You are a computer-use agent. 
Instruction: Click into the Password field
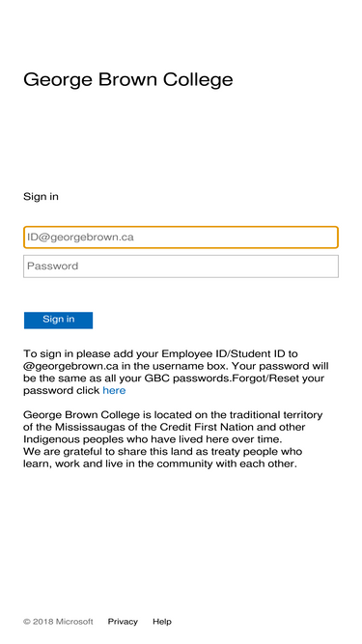click(x=181, y=266)
